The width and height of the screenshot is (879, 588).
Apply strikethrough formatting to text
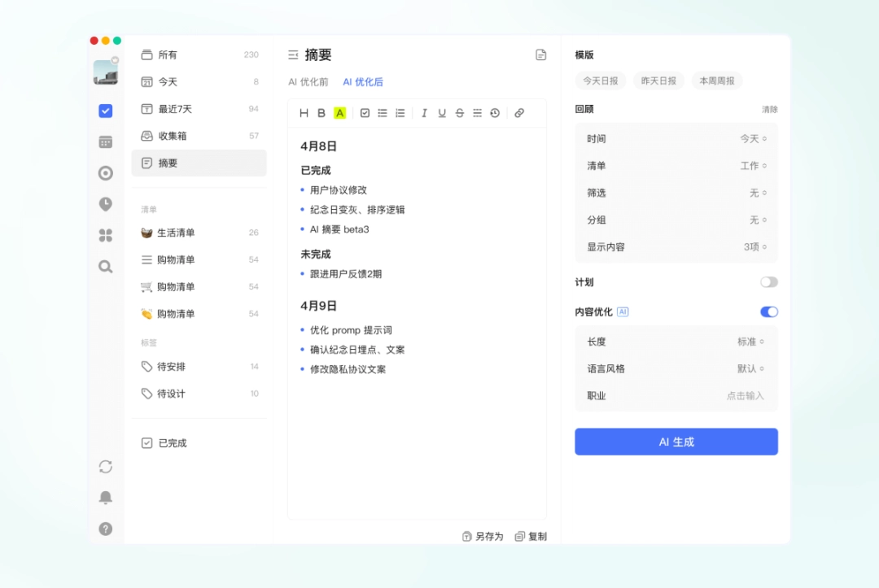[x=459, y=113]
